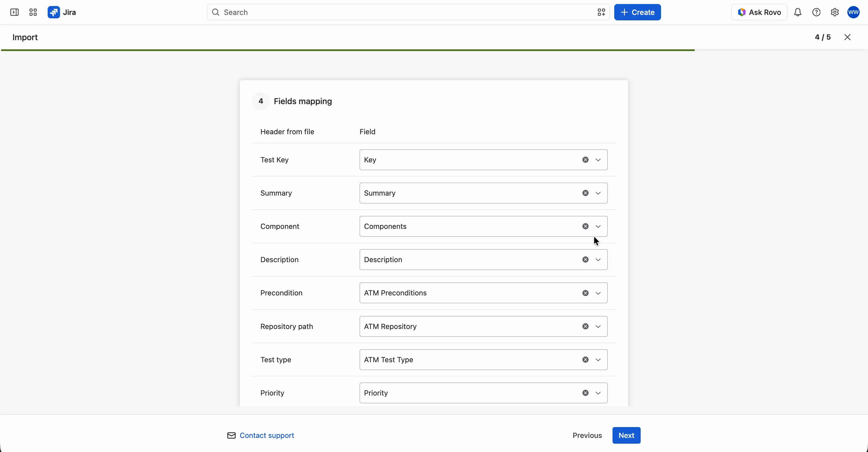
Task: Expand the ATM Test Type dropdown
Action: 598,360
